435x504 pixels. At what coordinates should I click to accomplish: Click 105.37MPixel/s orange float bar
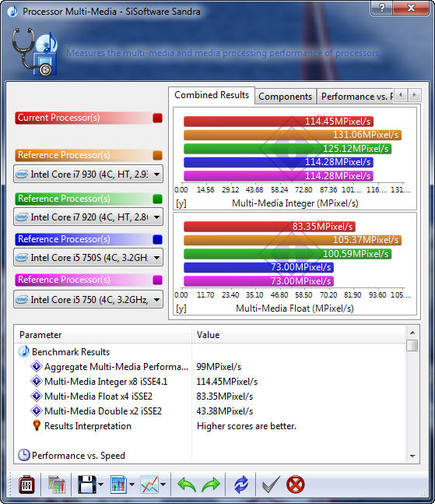[x=293, y=240]
